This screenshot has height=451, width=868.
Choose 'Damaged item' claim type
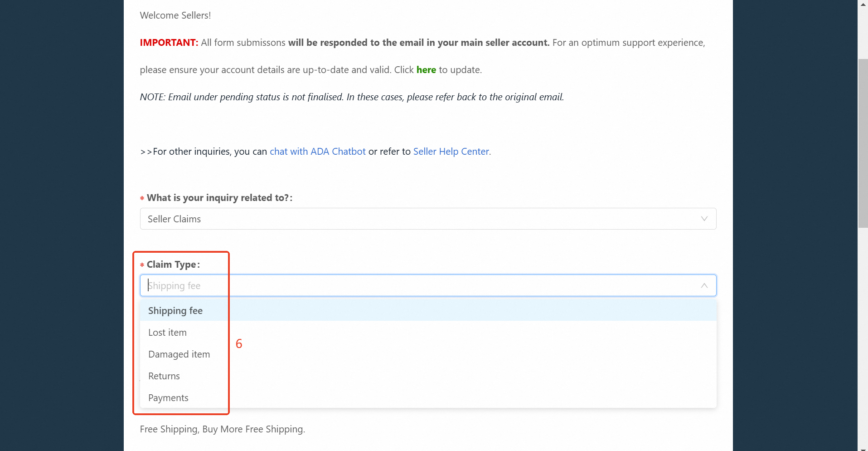pyautogui.click(x=179, y=354)
